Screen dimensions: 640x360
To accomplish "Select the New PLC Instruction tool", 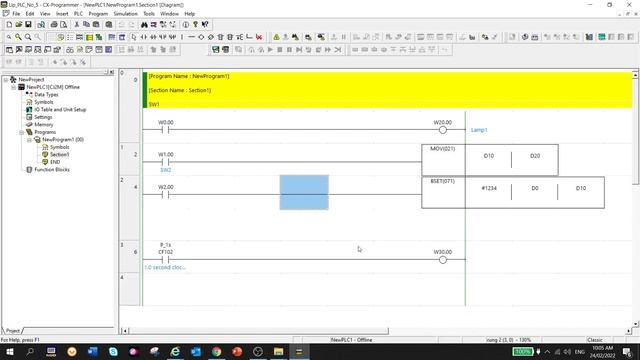I will click(x=220, y=37).
